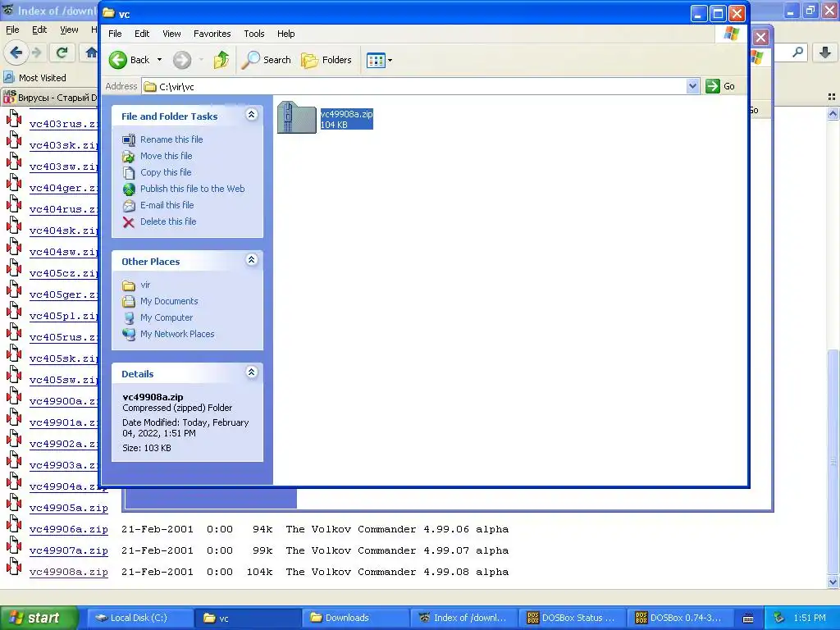Viewport: 840px width, 630px height.
Task: Click the taskbar keyboard tray icon
Action: click(748, 619)
